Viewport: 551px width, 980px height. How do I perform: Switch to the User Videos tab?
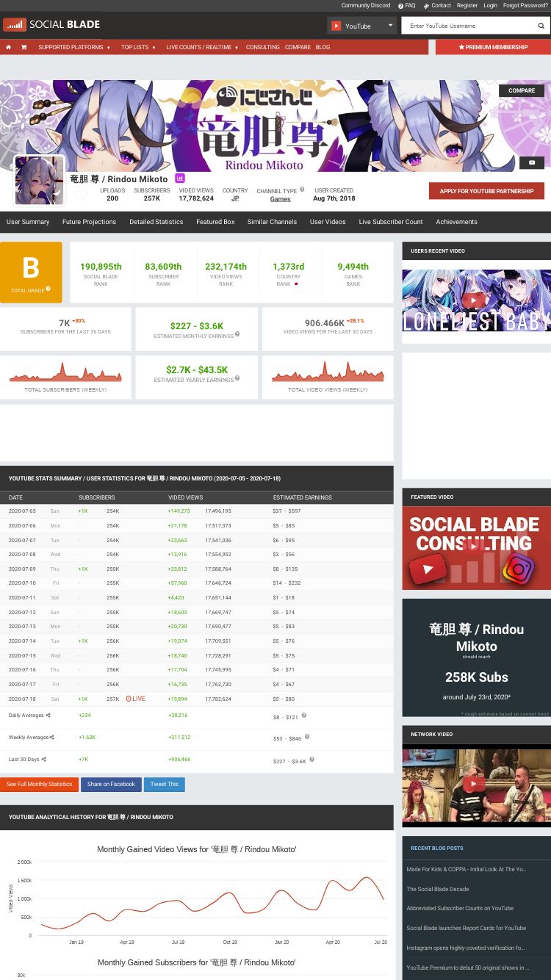pyautogui.click(x=328, y=222)
